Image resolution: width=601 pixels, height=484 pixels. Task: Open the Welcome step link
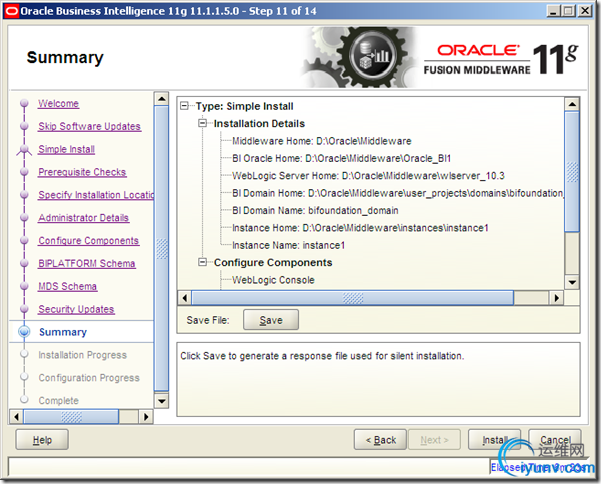pyautogui.click(x=58, y=103)
